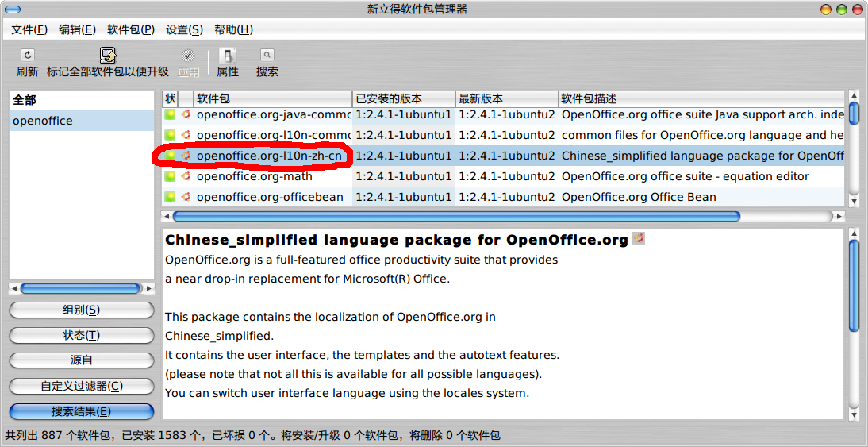Select package openoffice.org-math name
Image resolution: width=868 pixels, height=447 pixels.
[x=254, y=176]
